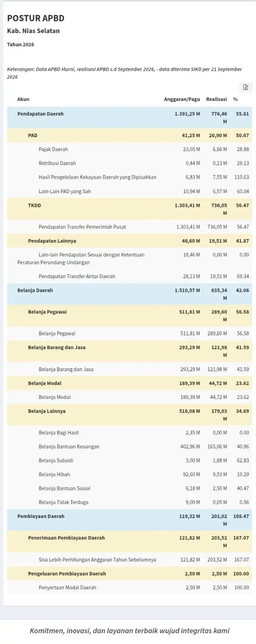Screen dimensions: 256x644
Task: Click Pendapatan Transfer Pemerintah Pusat row
Action: click(129, 227)
